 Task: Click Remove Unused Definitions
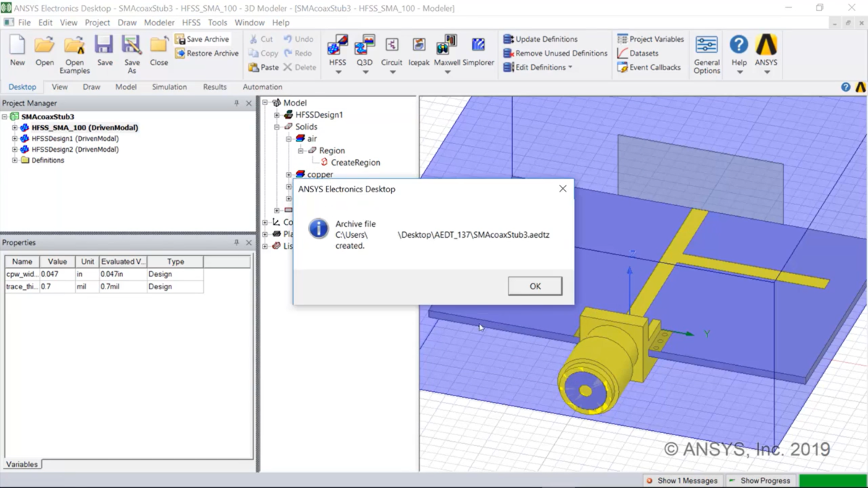[x=555, y=53]
